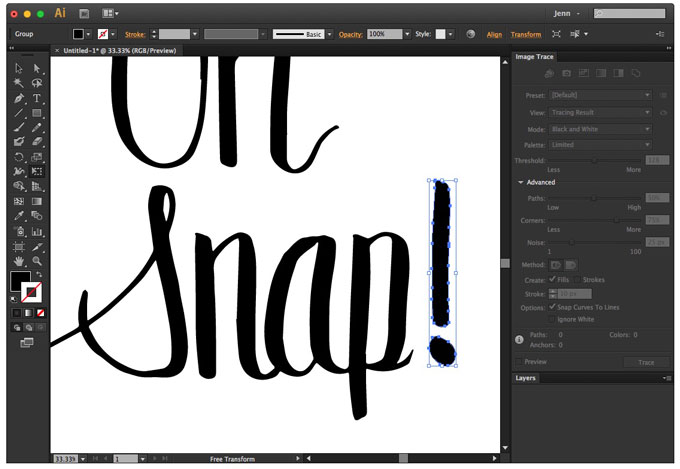Select the Zoom magnifier tool
This screenshot has width=680, height=469.
click(x=37, y=261)
